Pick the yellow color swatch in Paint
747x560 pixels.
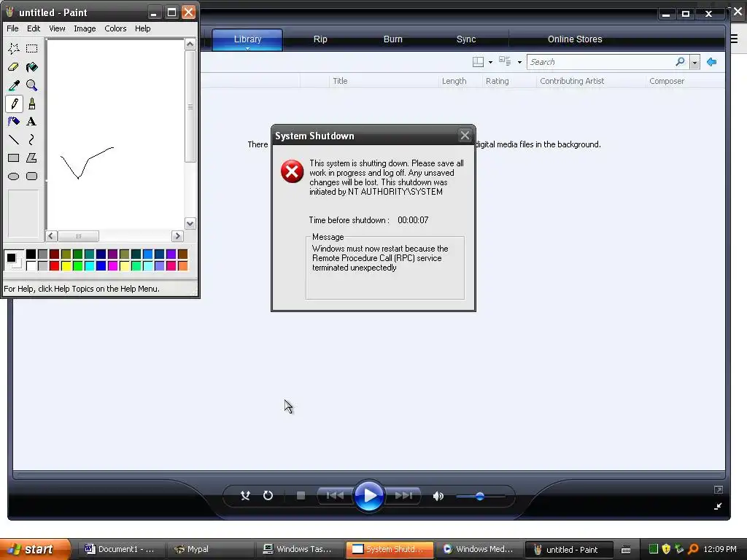(66, 265)
